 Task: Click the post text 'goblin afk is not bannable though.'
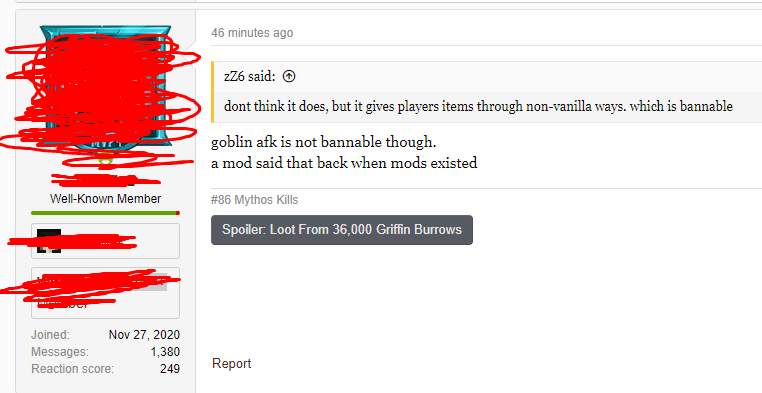[x=324, y=142]
